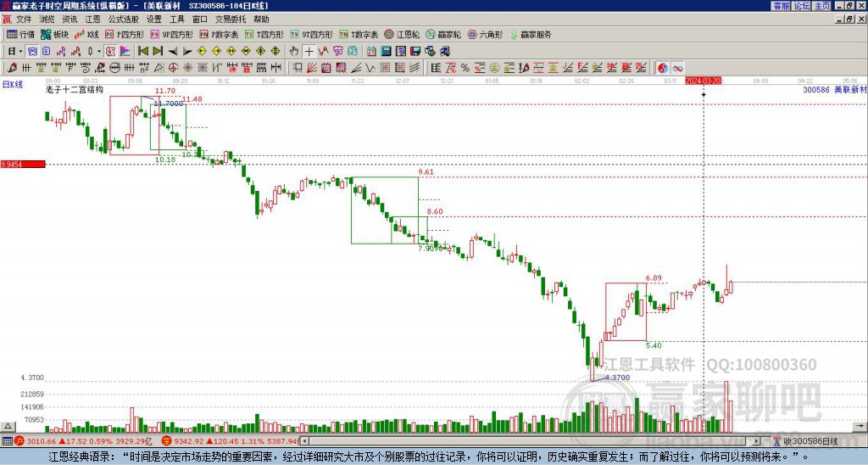Select the red pencil drawing tool
Viewport: 868px width, 465px height.
[12, 68]
